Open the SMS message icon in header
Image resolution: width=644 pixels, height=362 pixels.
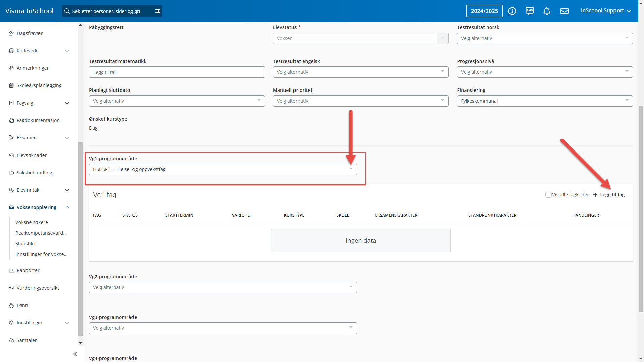click(530, 11)
